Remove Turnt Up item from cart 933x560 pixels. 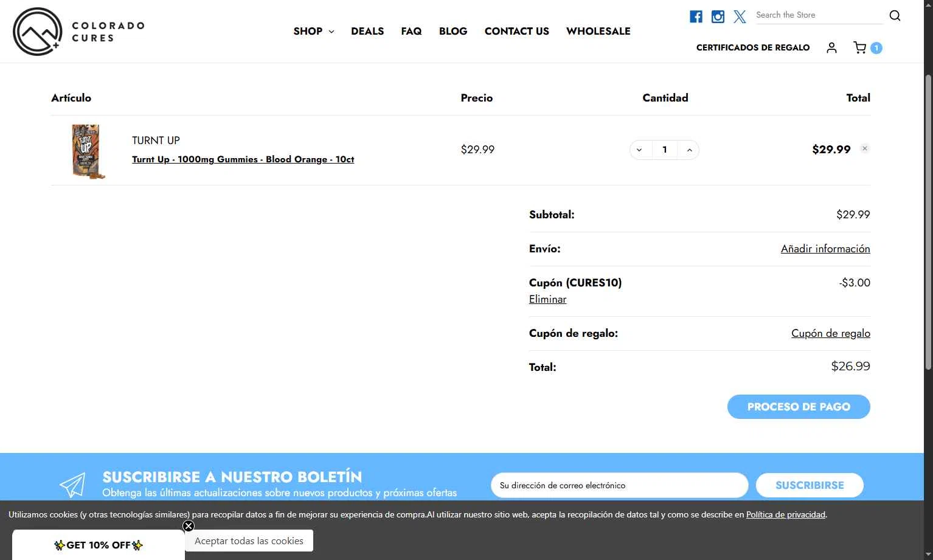coord(865,148)
